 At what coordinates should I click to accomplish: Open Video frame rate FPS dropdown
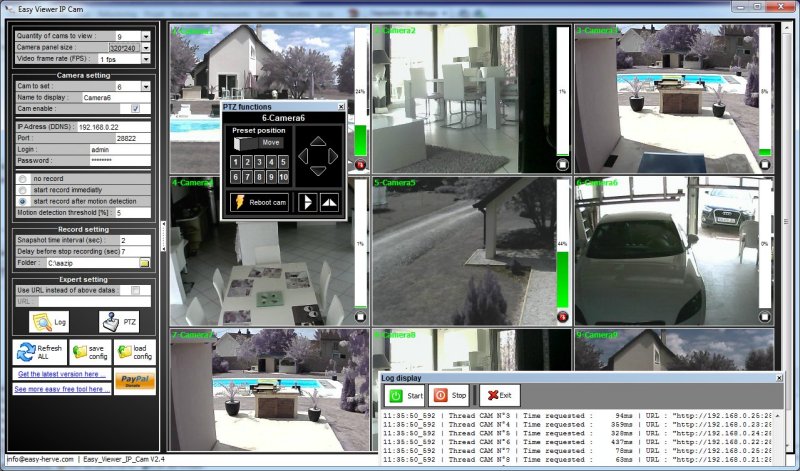point(146,59)
